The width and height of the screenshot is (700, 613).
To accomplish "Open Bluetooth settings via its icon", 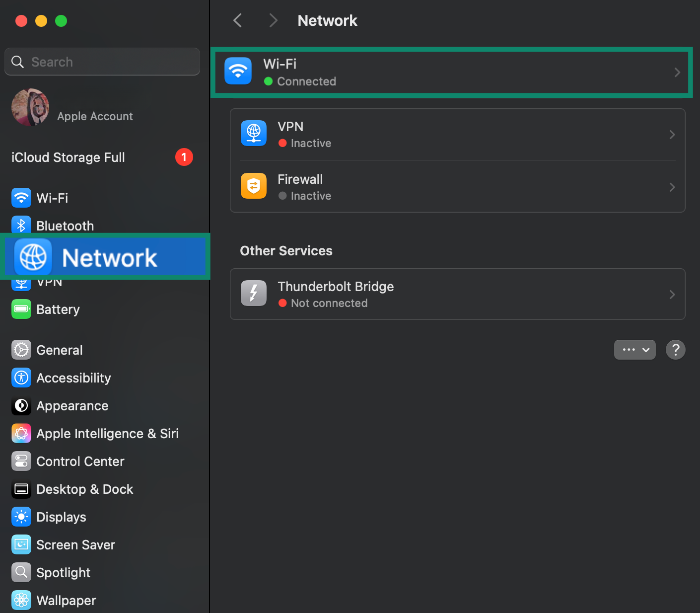I will pos(21,225).
